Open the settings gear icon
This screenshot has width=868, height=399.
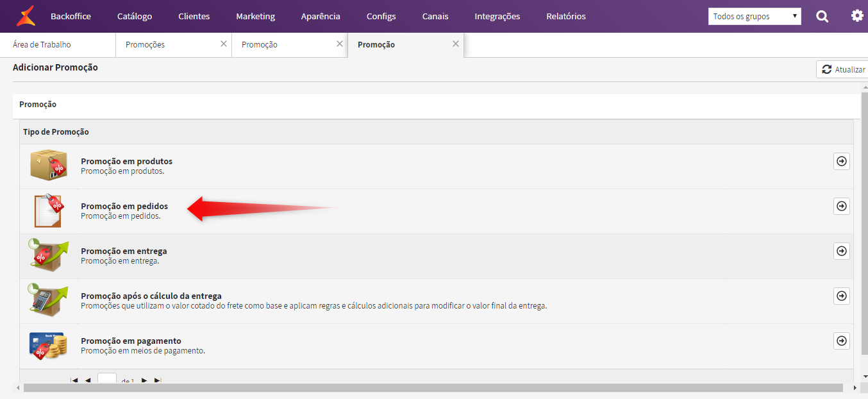tap(857, 15)
